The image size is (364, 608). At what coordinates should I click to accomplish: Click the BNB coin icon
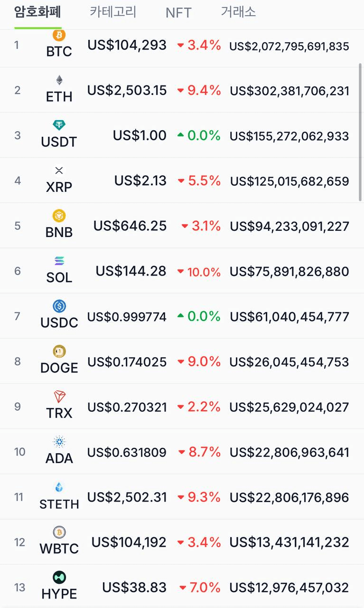coord(59,216)
